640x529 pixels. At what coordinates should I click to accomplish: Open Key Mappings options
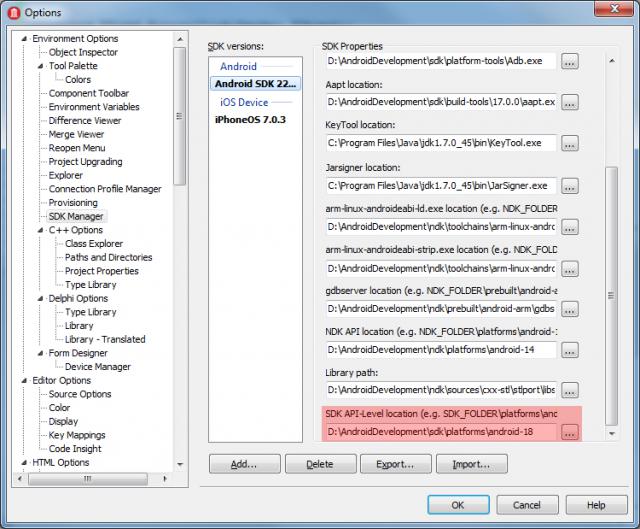(x=77, y=436)
